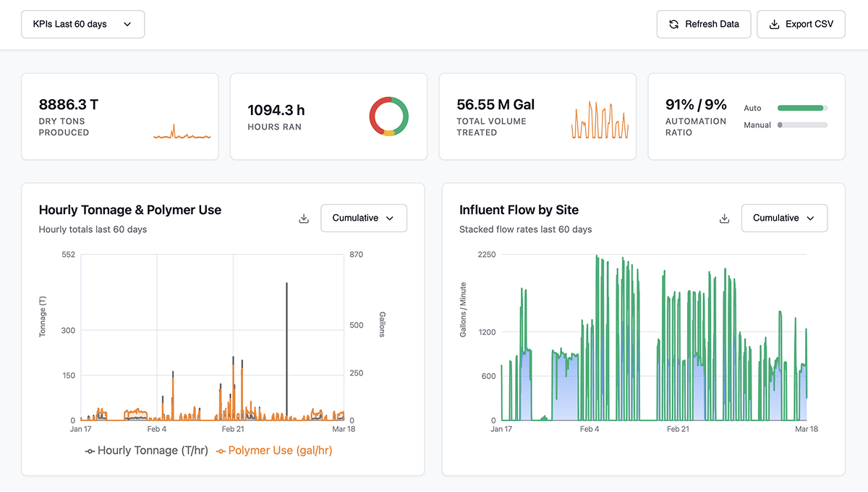868x492 pixels.
Task: Click the Dry Tons Produced sparkline
Action: pos(182,132)
